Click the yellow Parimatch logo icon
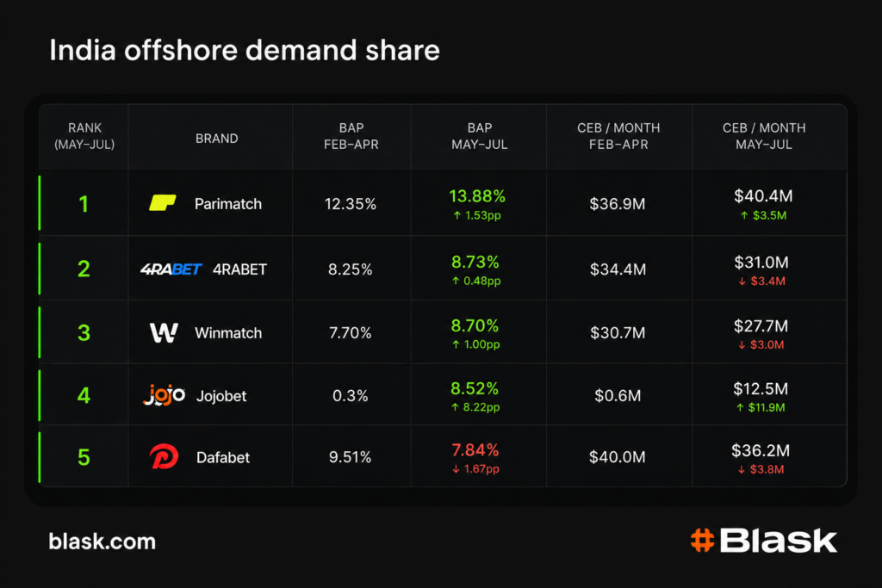882x588 pixels. point(163,203)
